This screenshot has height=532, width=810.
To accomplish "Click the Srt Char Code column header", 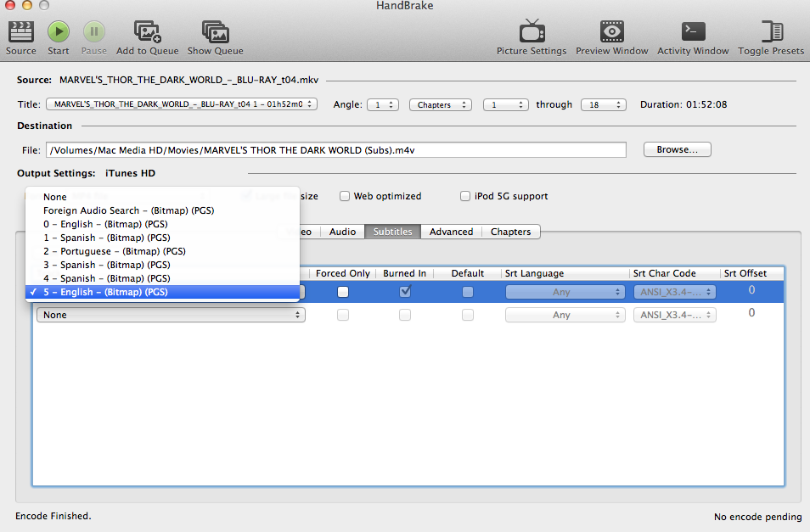I will tap(675, 273).
